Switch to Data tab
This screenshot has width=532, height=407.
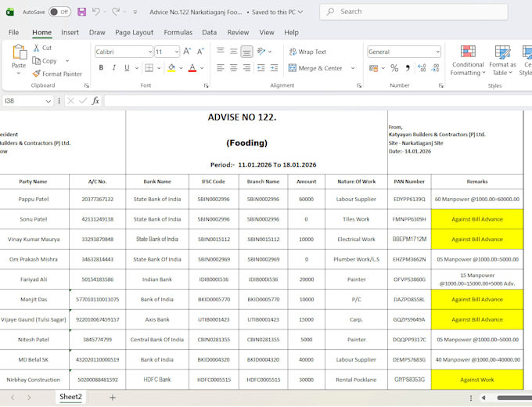click(210, 32)
